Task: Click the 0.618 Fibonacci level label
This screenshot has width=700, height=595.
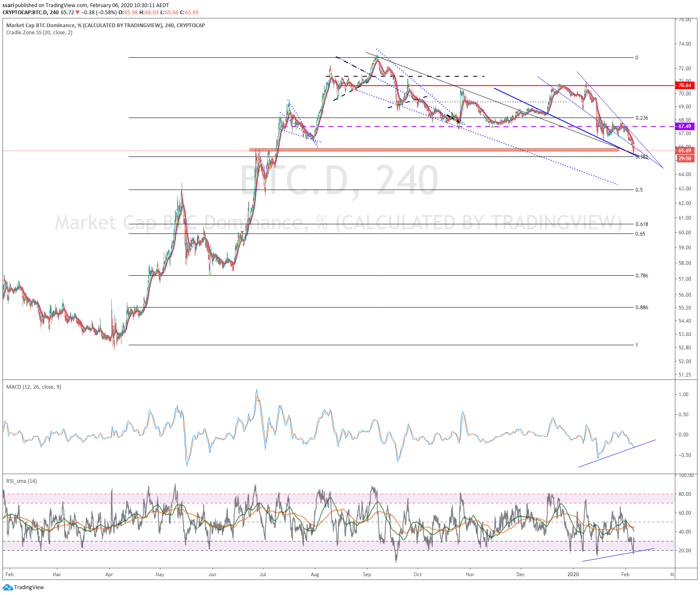Action: tap(642, 224)
